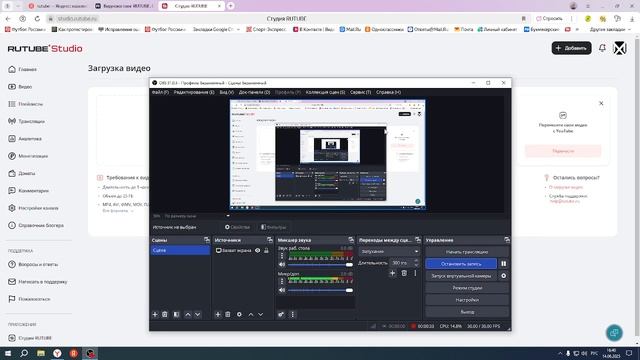Pop out the Scenes dock
Screen dimensions: 640x360
tap(207, 240)
